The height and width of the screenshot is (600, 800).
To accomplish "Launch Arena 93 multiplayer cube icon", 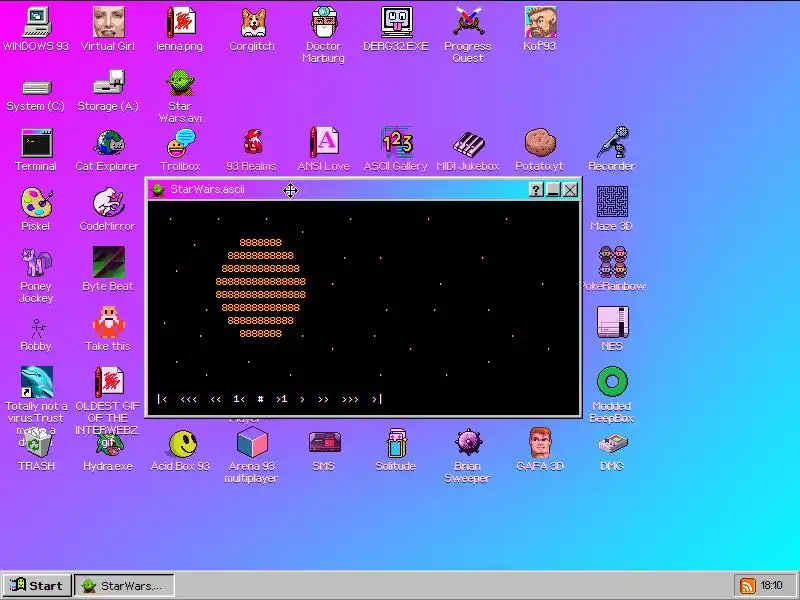I will click(252, 455).
